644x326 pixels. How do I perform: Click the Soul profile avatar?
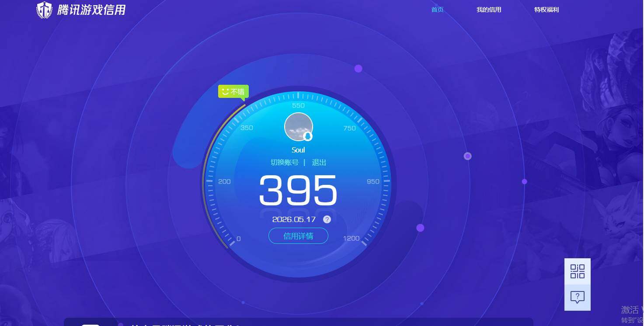pos(299,127)
